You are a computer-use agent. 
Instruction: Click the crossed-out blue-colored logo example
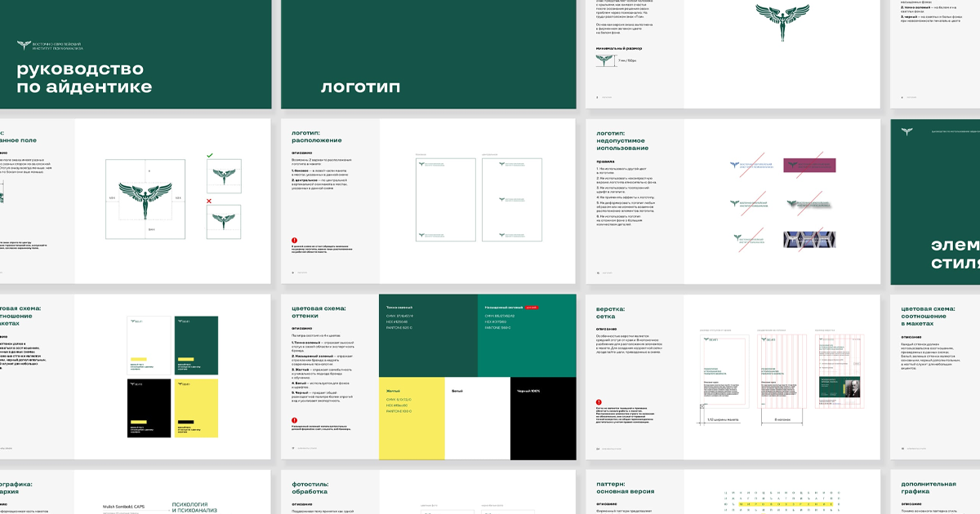pos(750,165)
